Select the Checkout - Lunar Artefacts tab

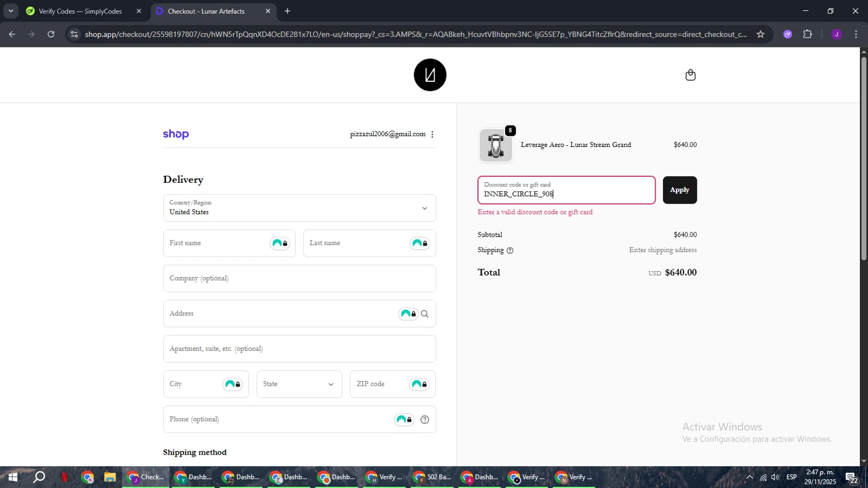point(212,11)
